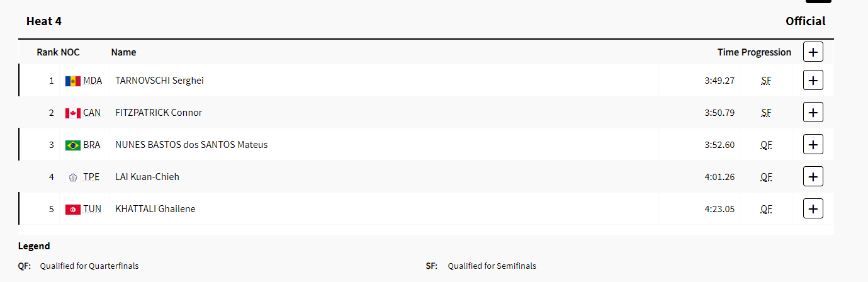
Task: Expand LAI Kuan-Chieh row details
Action: [x=813, y=177]
